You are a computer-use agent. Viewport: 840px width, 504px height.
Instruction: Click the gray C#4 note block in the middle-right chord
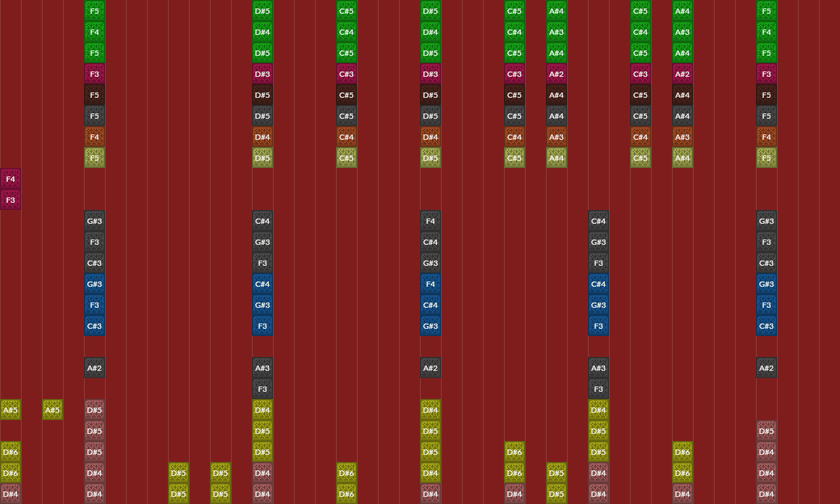598,221
